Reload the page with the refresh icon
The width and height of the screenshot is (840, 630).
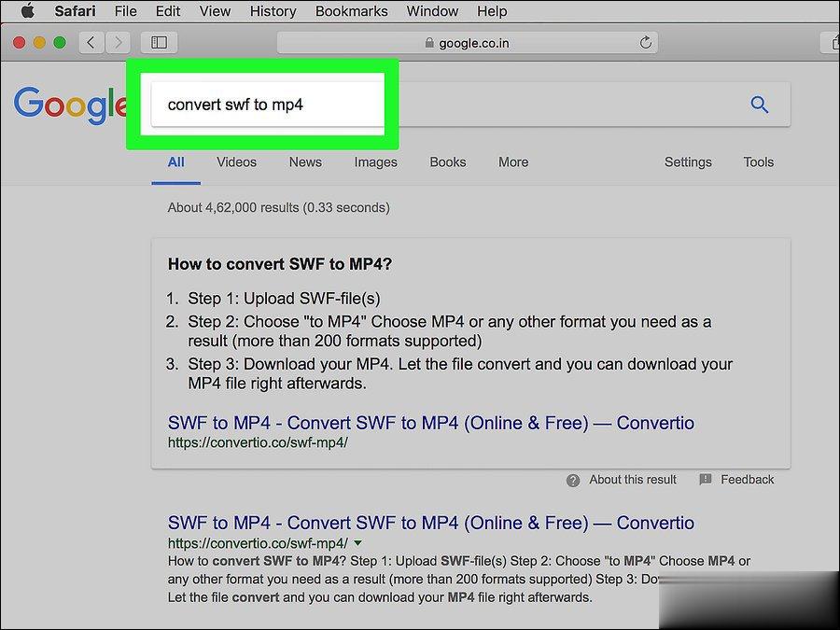click(646, 42)
